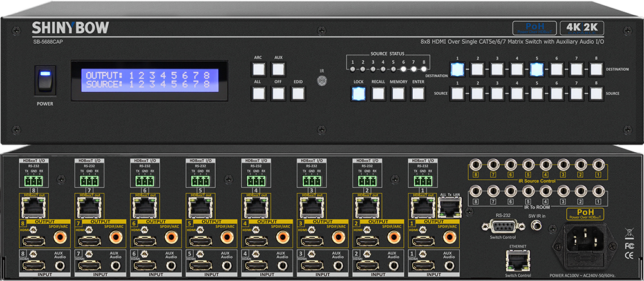
Task: Click IR To ROOM jack 1
Action: coord(598,191)
